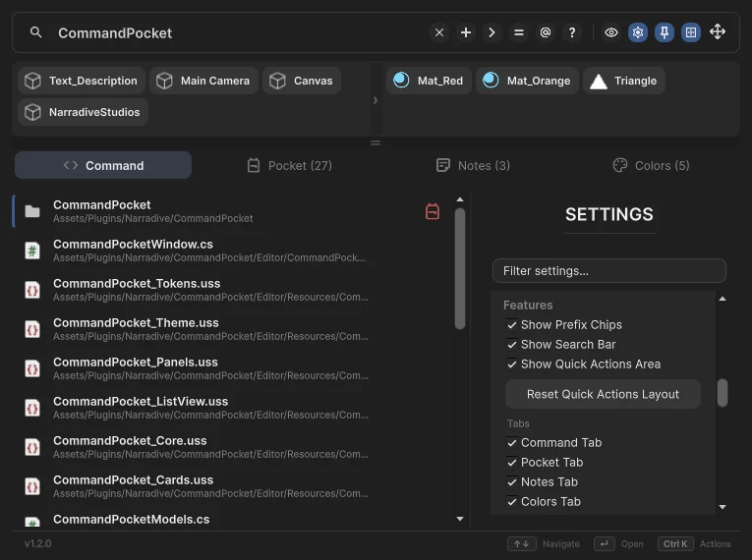Click the red pocket icon on CommandPocket row
This screenshot has width=752, height=560.
[x=433, y=211]
